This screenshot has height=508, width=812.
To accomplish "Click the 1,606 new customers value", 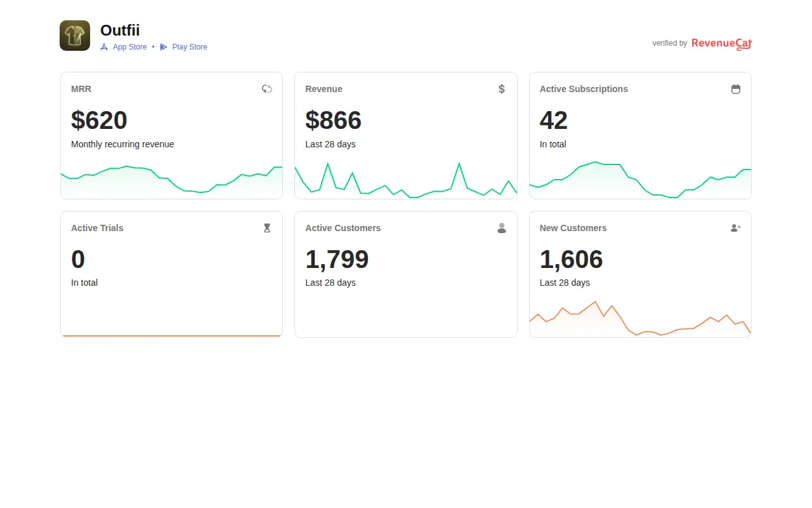I will tap(571, 259).
